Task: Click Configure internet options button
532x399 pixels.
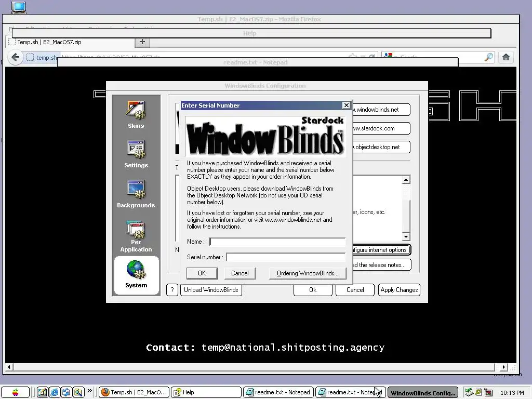Action: [382, 250]
